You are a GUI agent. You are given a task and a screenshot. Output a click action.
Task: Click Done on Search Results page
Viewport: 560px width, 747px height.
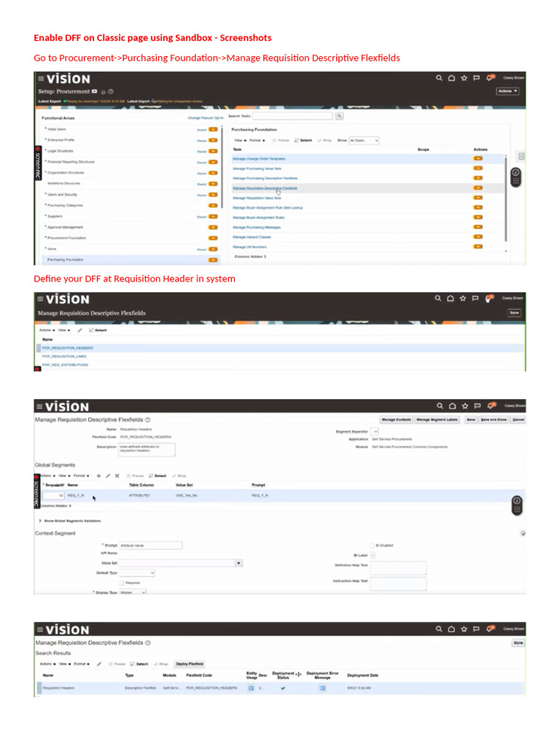(x=518, y=643)
